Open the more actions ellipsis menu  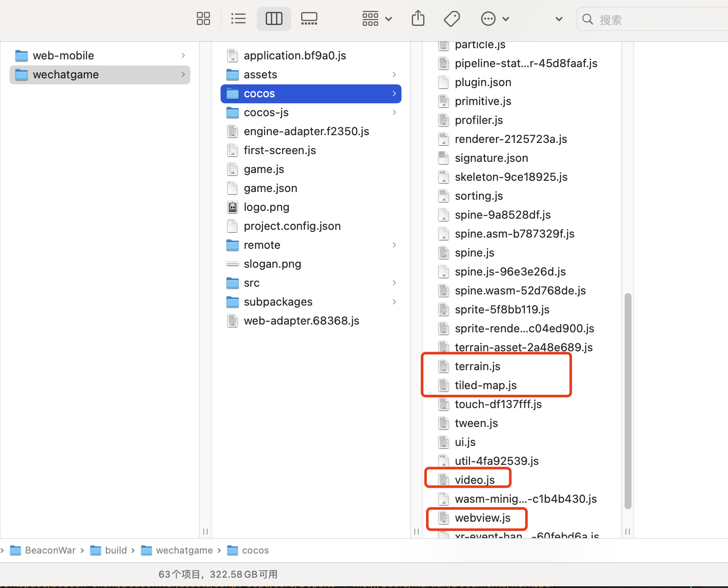tap(495, 19)
